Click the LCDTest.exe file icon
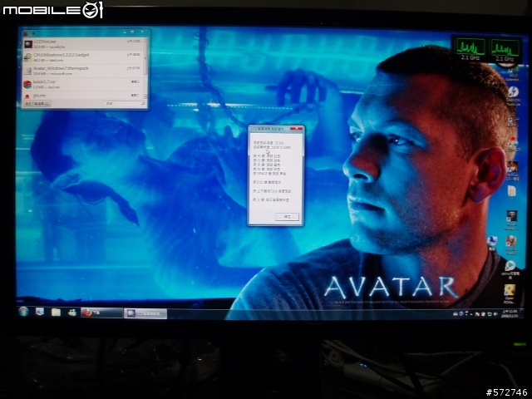Image resolution: width=532 pixels, height=399 pixels. point(28,44)
